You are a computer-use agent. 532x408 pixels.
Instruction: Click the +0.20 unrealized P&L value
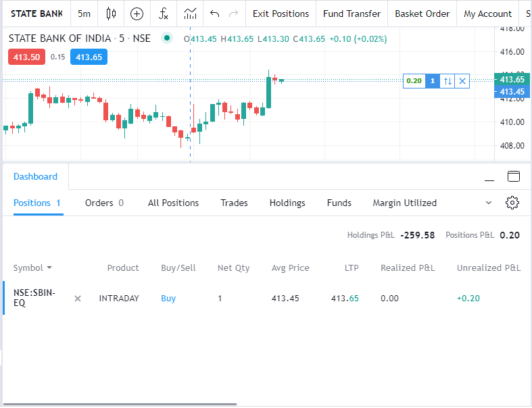[x=468, y=299]
